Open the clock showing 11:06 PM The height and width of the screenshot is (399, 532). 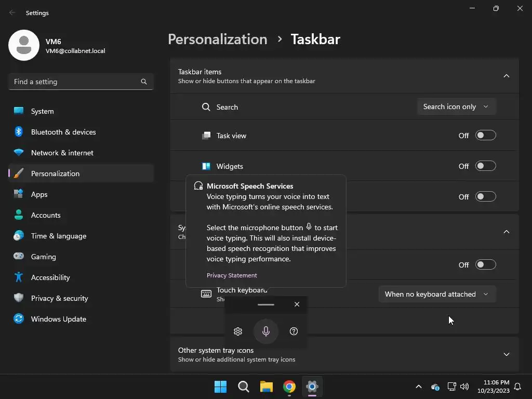point(494,387)
